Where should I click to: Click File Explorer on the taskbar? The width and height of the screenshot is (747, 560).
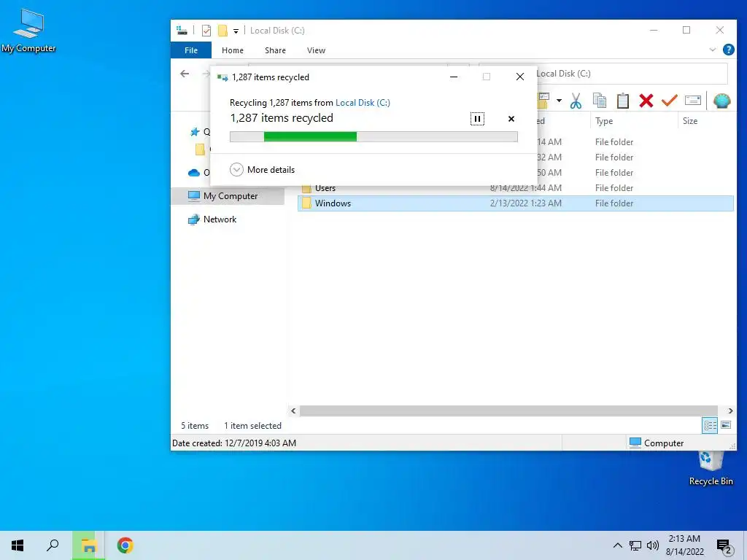coord(88,545)
